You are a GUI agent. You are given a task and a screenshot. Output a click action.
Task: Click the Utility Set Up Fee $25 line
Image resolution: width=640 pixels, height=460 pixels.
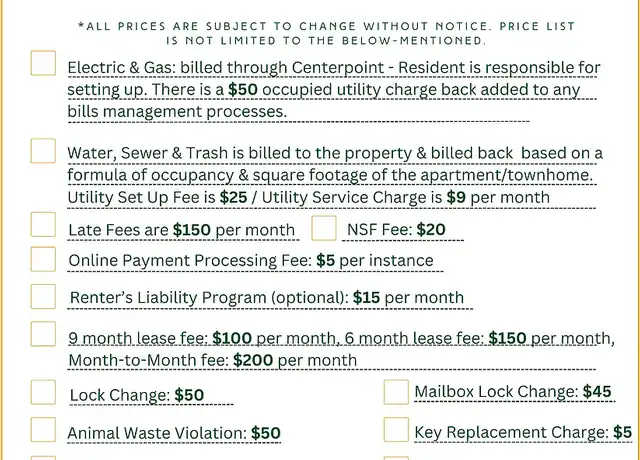(309, 198)
